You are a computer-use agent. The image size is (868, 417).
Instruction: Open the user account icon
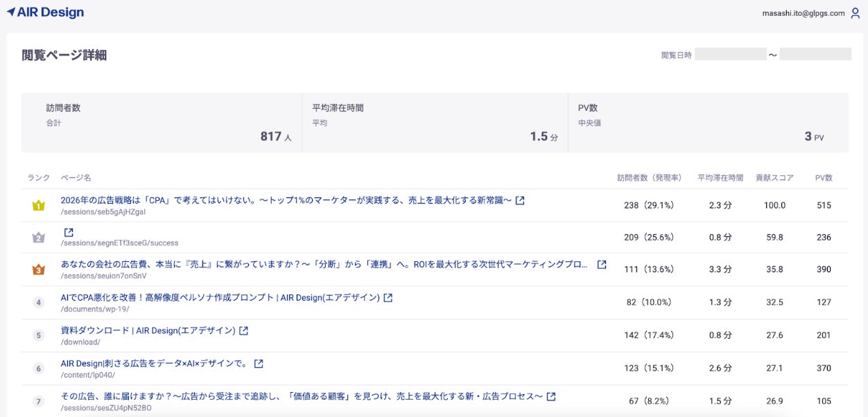point(855,13)
